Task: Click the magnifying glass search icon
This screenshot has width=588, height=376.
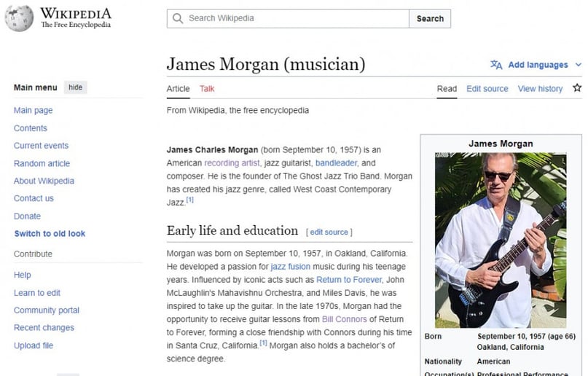Action: 178,18
